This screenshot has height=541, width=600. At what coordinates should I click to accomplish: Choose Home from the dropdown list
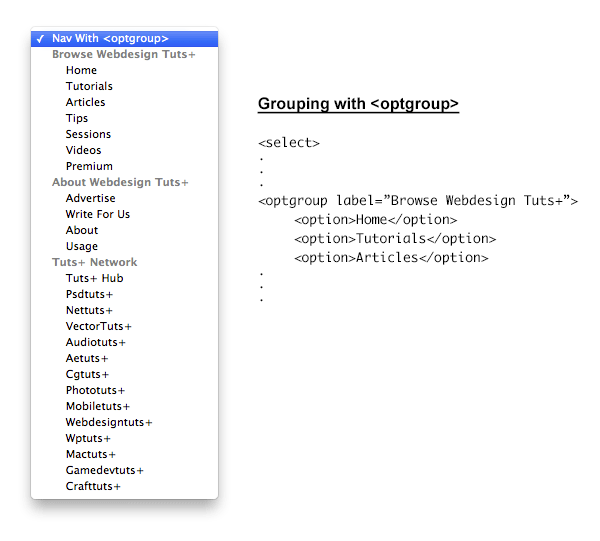[x=124, y=70]
